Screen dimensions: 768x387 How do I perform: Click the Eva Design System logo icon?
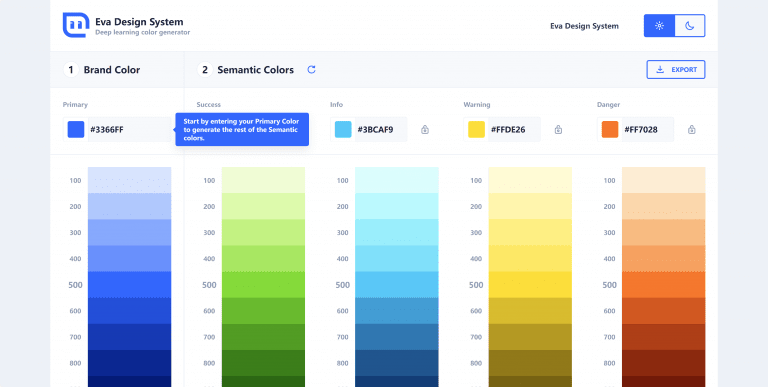[x=76, y=25]
